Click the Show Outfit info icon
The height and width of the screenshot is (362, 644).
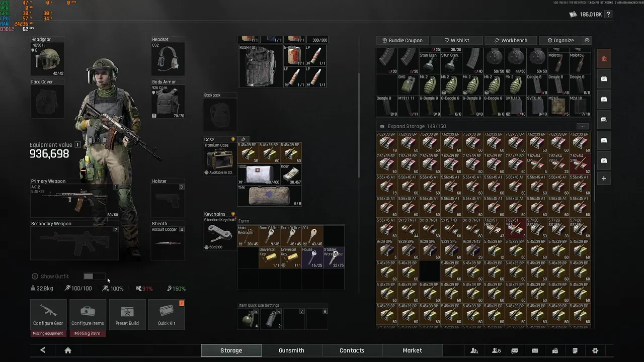click(35, 276)
